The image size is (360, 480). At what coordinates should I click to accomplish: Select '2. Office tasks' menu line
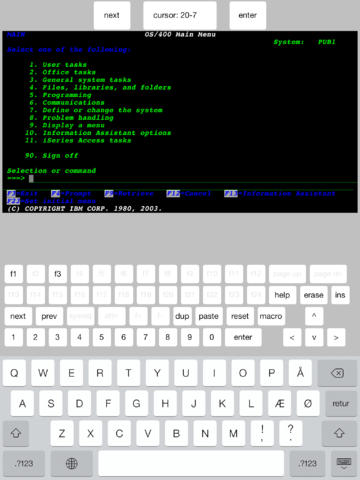point(63,72)
